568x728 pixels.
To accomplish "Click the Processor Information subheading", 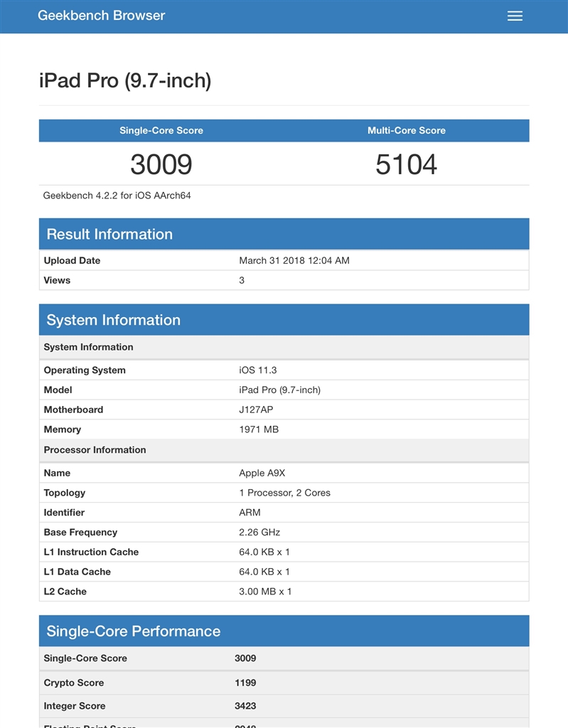I will click(x=95, y=450).
